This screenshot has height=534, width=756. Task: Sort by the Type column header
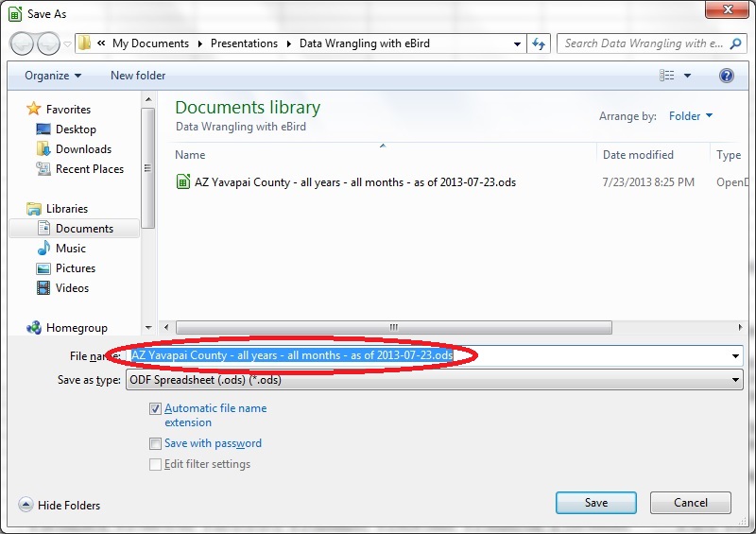click(729, 155)
